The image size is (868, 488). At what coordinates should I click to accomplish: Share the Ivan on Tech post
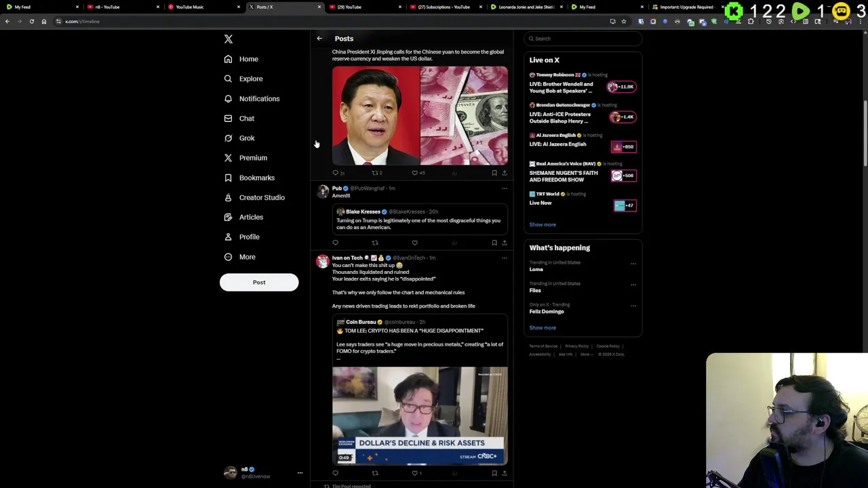tap(504, 474)
